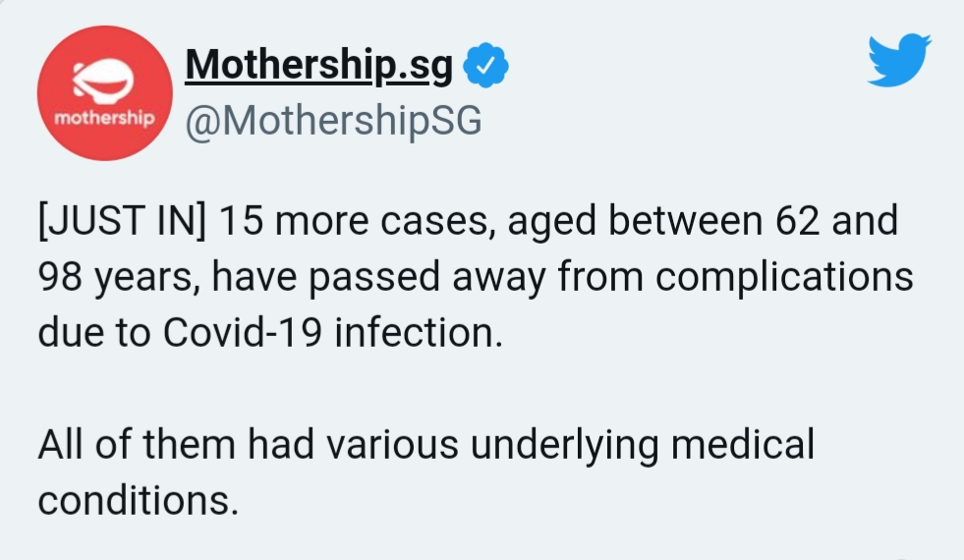Click the blue verified checkmark badge
964x560 pixels.
coord(485,66)
